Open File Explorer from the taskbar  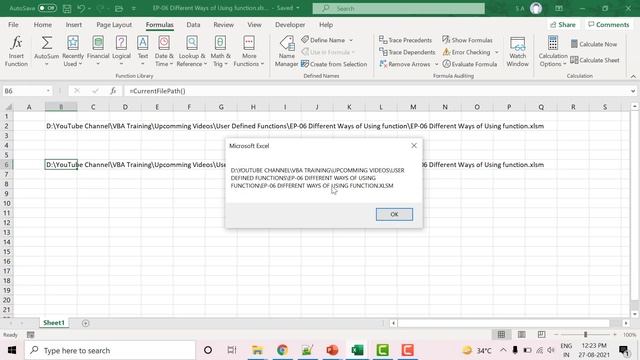[257, 350]
